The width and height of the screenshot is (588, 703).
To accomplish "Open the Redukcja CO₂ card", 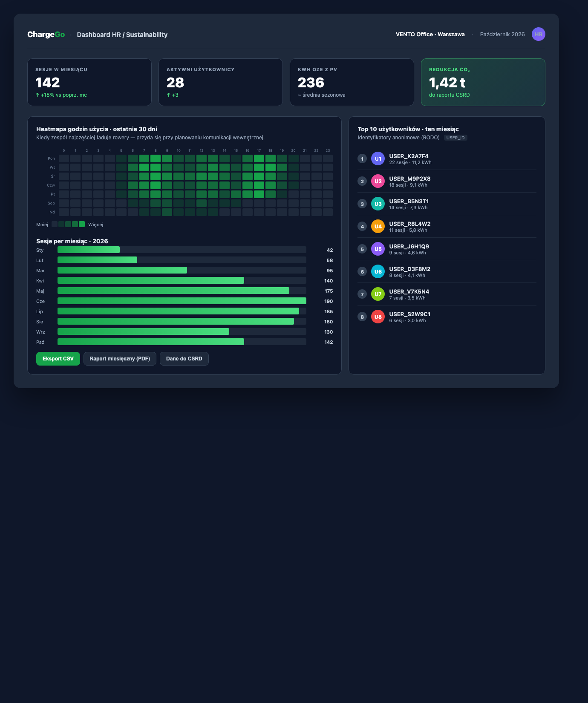I will (483, 82).
